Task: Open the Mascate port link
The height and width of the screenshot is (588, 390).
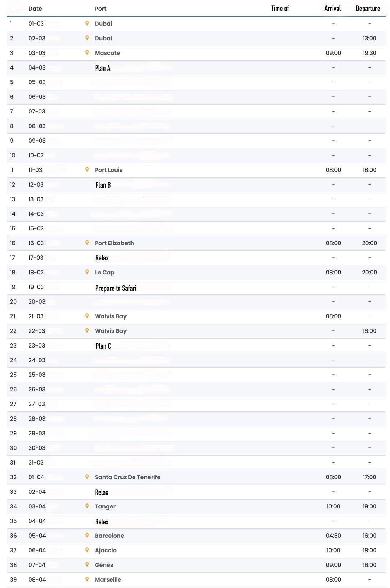Action: click(x=107, y=53)
